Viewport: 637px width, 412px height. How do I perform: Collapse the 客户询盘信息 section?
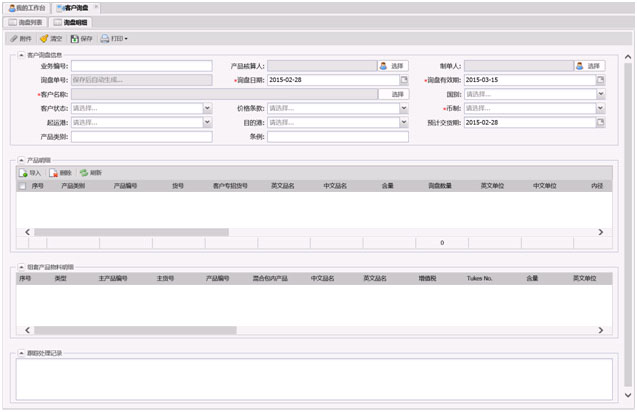pos(22,54)
